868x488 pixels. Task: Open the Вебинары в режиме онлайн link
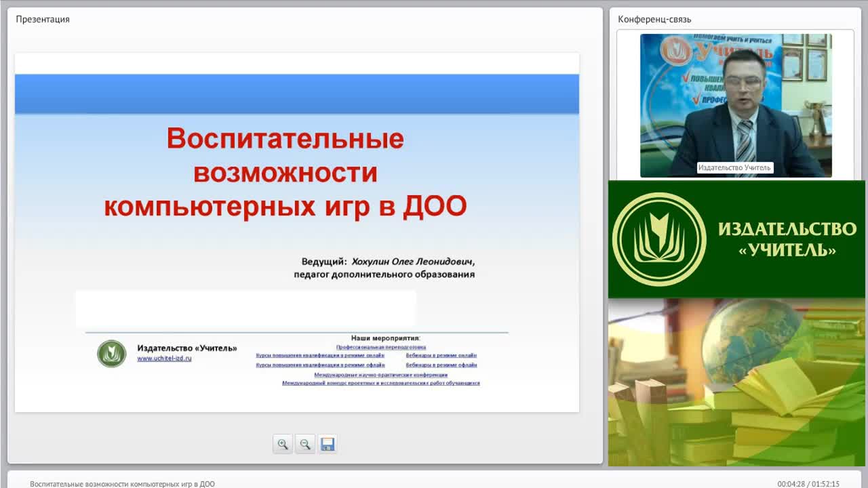pyautogui.click(x=441, y=355)
